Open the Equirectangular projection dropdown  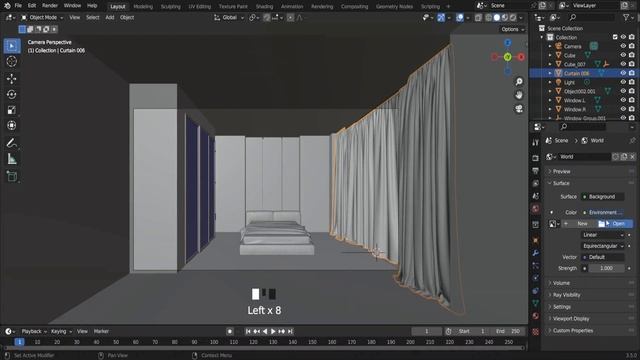click(602, 246)
